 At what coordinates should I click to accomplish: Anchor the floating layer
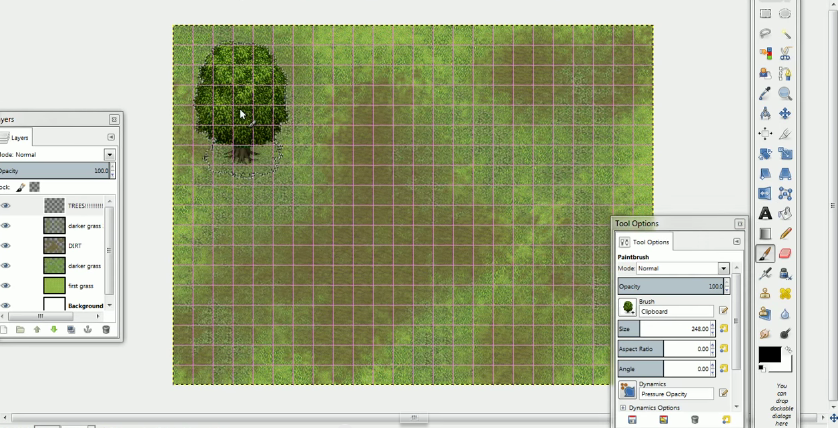[x=88, y=330]
